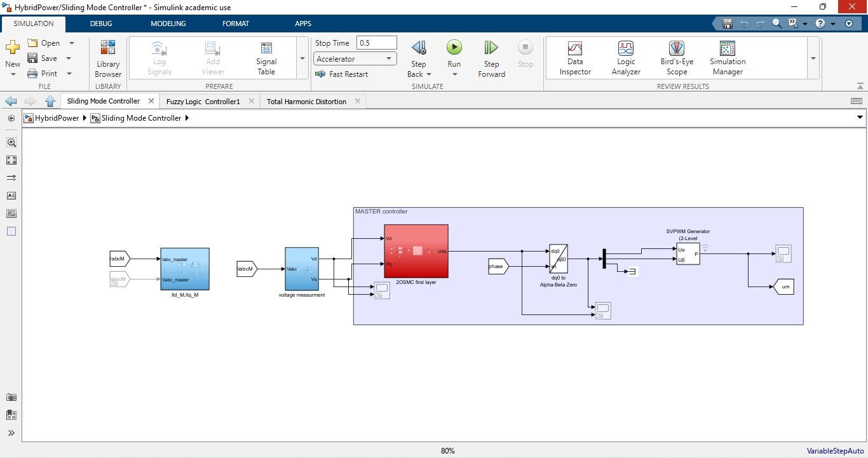Toggle the Hide/Show Model Browser arrows at bottom-left
Image resolution: width=868 pixels, height=458 pixels.
click(11, 433)
